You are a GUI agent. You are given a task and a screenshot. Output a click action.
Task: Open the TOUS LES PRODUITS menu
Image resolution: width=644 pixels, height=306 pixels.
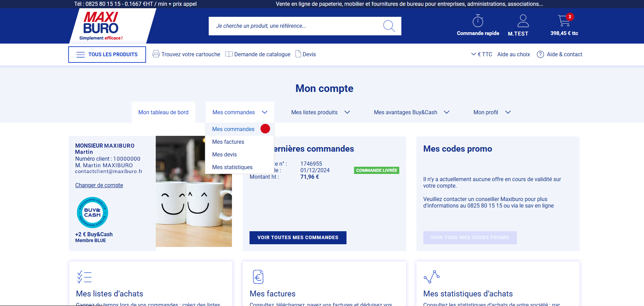[107, 55]
